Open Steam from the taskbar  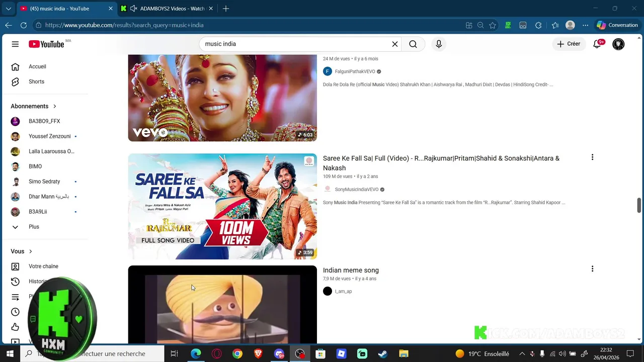tap(383, 354)
